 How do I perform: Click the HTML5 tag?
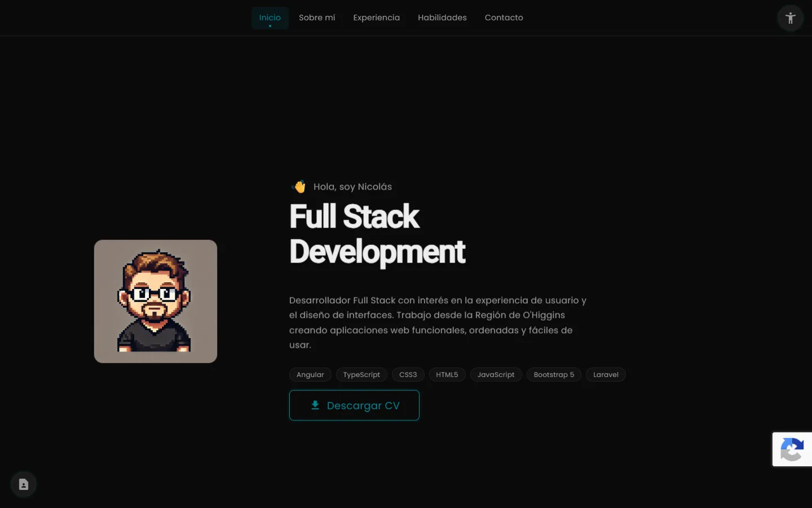tap(447, 375)
